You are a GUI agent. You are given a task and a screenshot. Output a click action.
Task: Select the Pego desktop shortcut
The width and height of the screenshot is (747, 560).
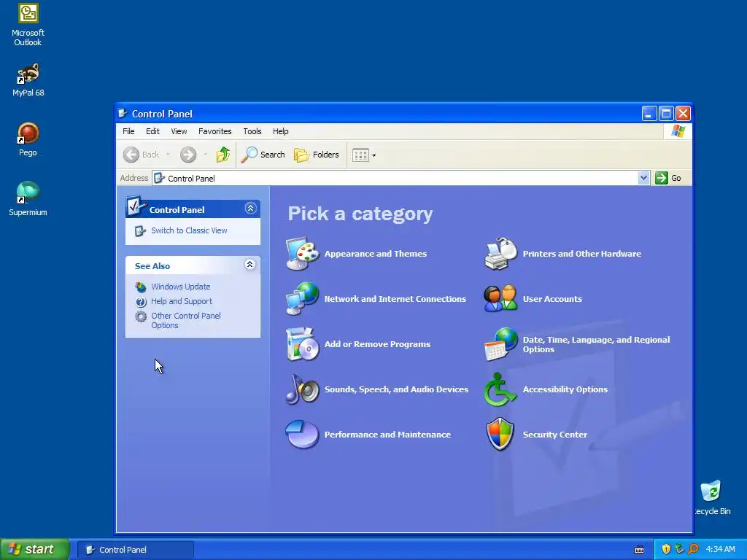click(28, 139)
